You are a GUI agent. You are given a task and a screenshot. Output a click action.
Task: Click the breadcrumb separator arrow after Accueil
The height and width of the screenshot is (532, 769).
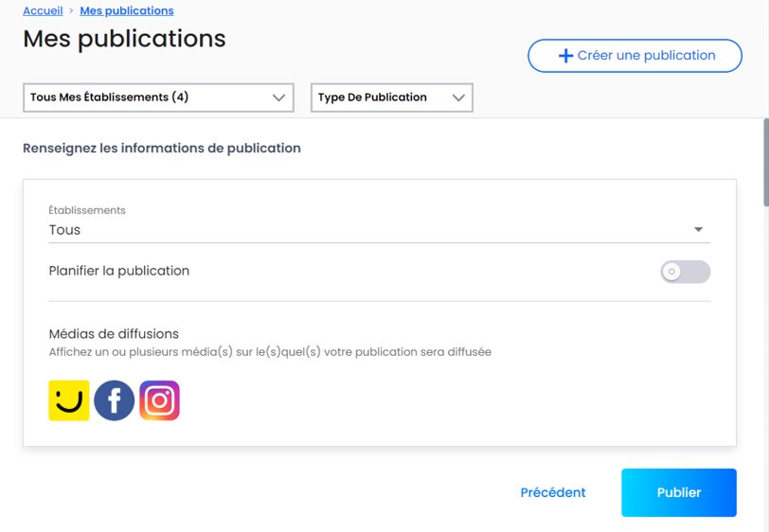click(71, 10)
